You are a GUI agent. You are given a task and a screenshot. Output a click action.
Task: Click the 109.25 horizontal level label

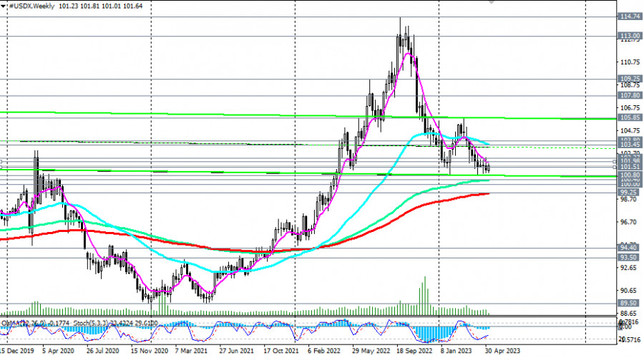coord(629,79)
